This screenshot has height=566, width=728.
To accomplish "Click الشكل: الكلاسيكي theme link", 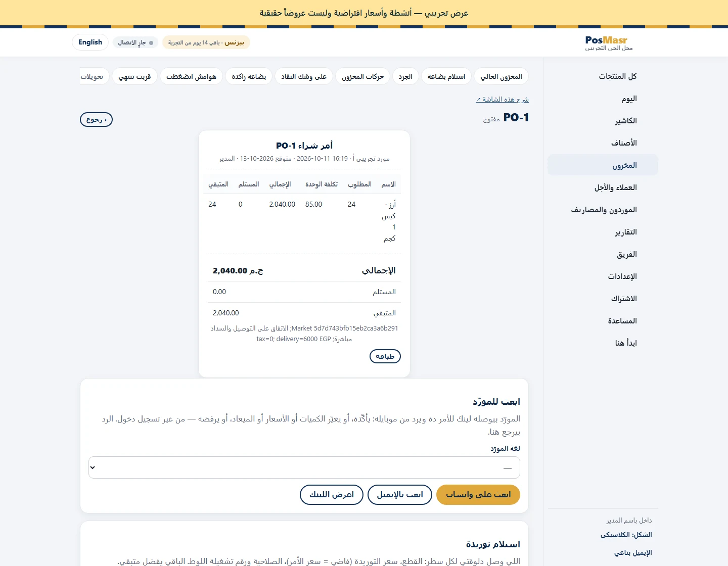I will pos(626,535).
